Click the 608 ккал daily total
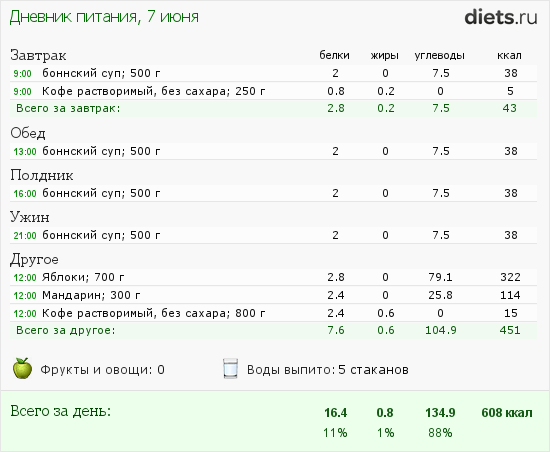Image resolution: width=550 pixels, height=452 pixels. click(x=507, y=413)
